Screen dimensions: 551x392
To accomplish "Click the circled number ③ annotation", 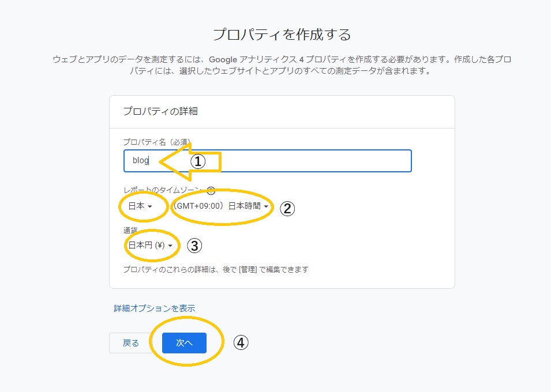I will pos(194,246).
